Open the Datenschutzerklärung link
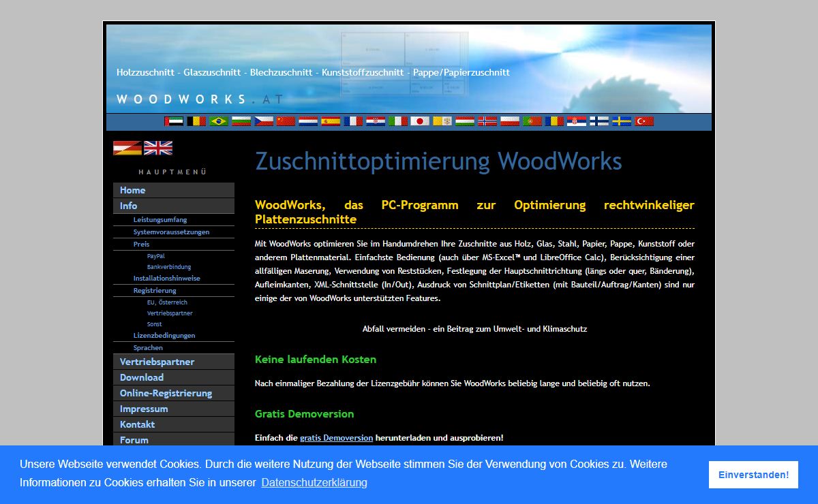The image size is (818, 504). pyautogui.click(x=314, y=482)
